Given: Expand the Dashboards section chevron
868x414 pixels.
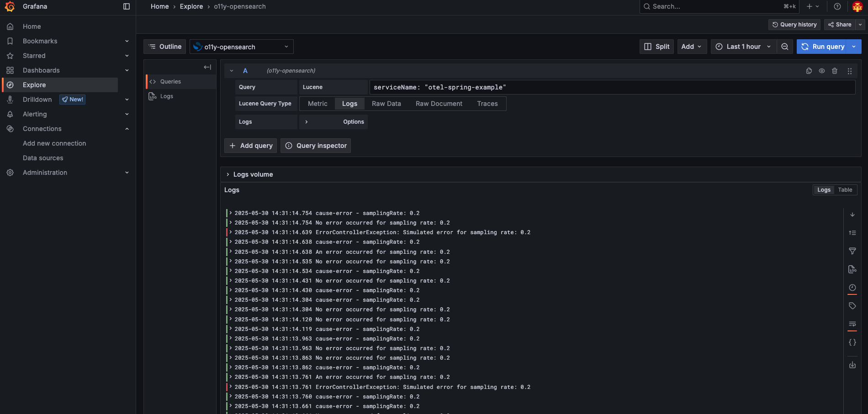Looking at the screenshot, I should click(127, 70).
